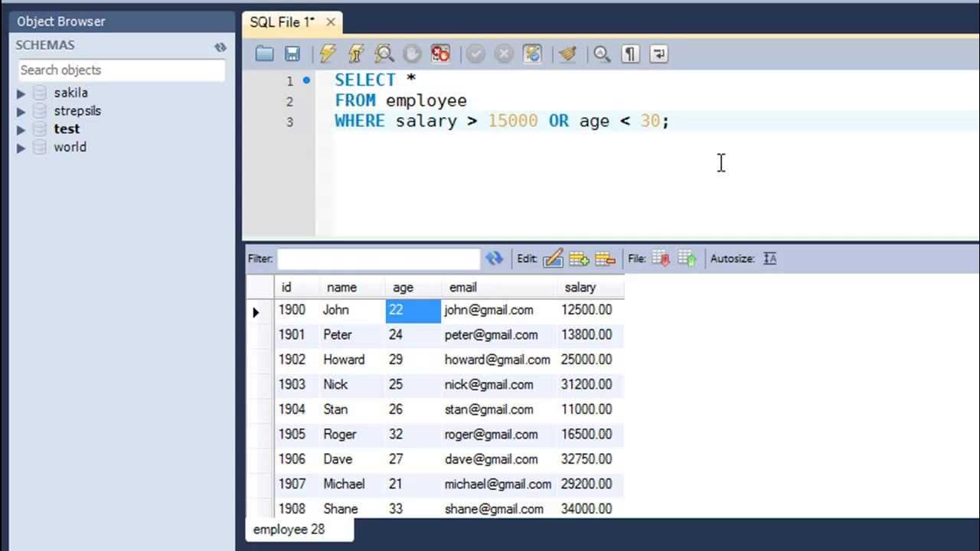Select the name cell Michael

(351, 484)
